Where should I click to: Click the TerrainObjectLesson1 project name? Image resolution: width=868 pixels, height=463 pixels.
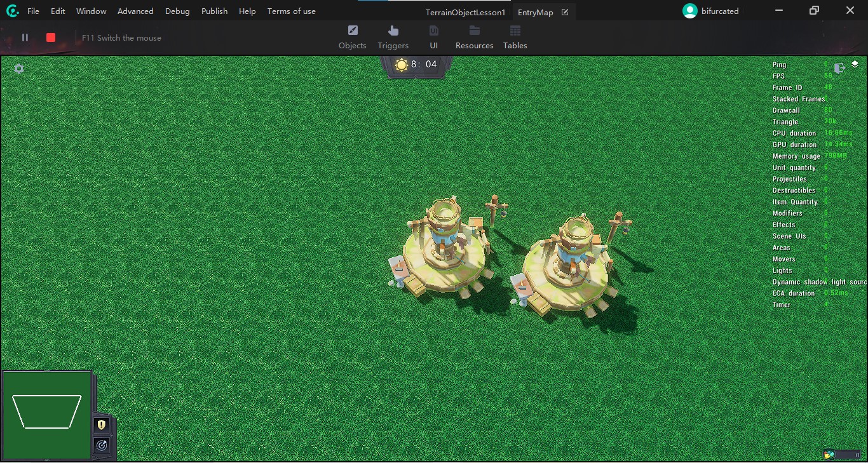click(465, 12)
